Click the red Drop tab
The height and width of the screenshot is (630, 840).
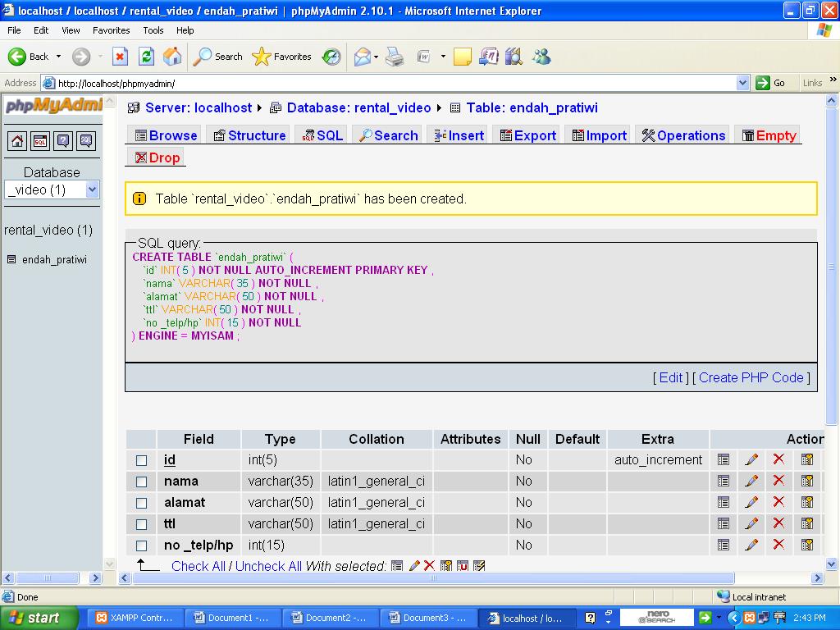(157, 157)
